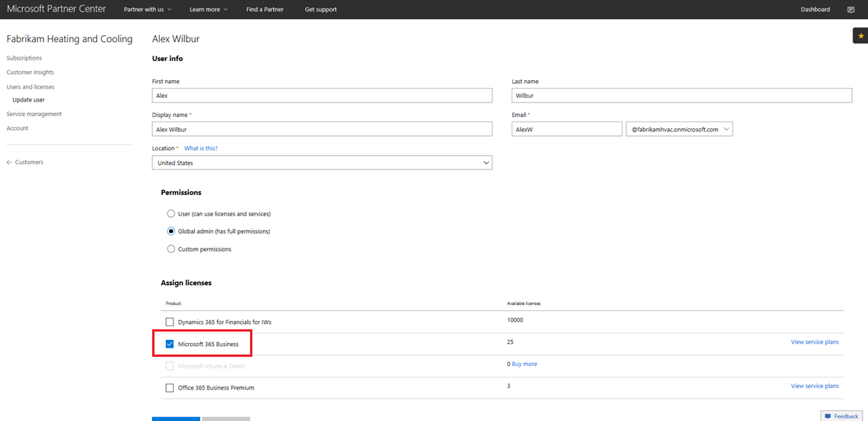The height and width of the screenshot is (421, 868).
Task: Open Find a Partner in top navigation
Action: pos(265,10)
